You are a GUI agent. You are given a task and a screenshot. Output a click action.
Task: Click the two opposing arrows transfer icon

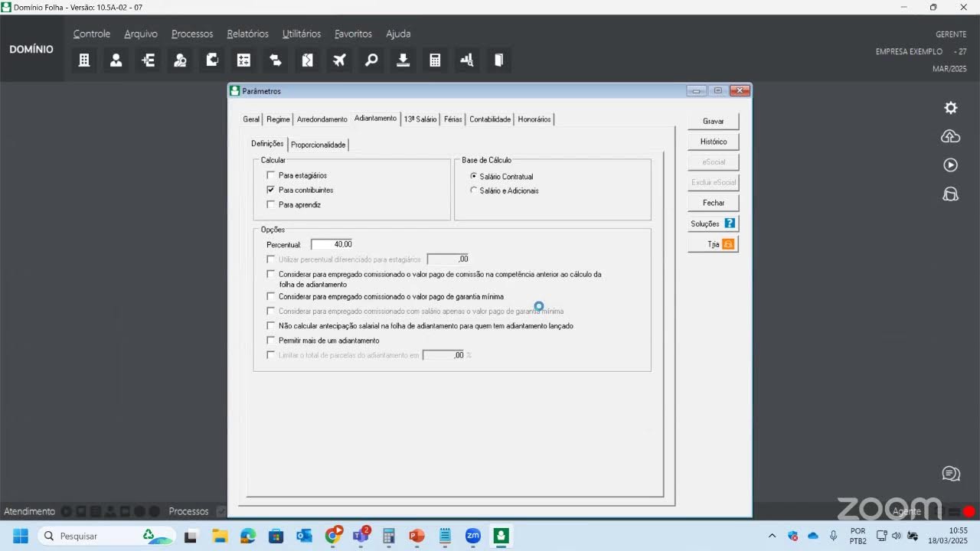[x=276, y=60]
